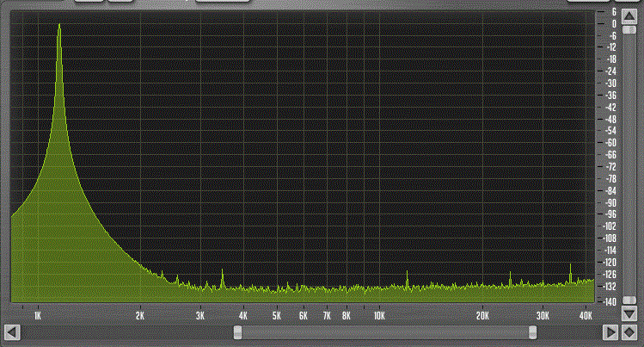Click the "30K" frequency axis label
Image resolution: width=644 pixels, height=347 pixels.
(543, 316)
